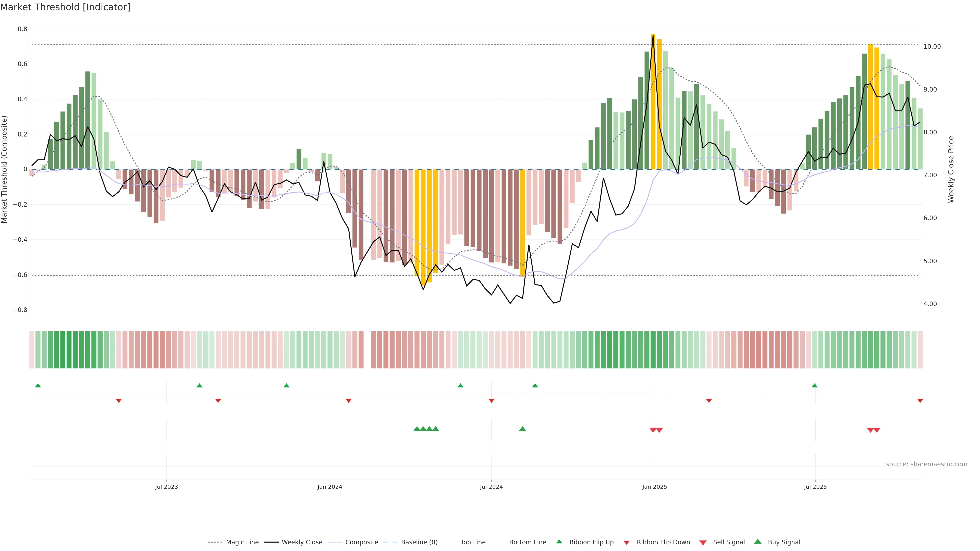Toggle Baseline (0) legend entry
The width and height of the screenshot is (980, 551).
(x=419, y=542)
